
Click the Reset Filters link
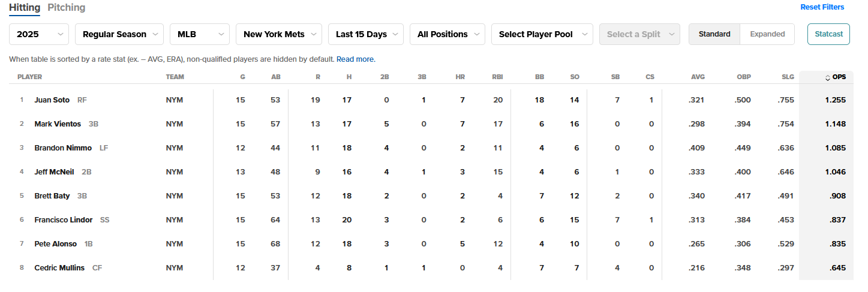[822, 7]
